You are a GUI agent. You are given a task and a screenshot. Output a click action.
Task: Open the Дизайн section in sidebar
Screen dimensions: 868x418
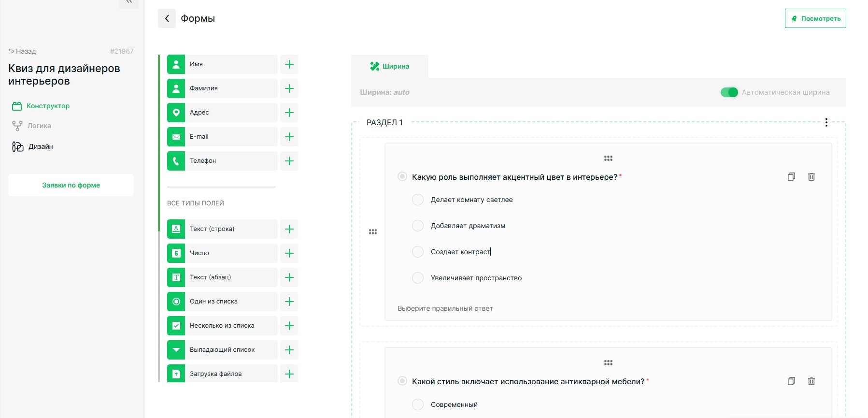pyautogui.click(x=40, y=146)
